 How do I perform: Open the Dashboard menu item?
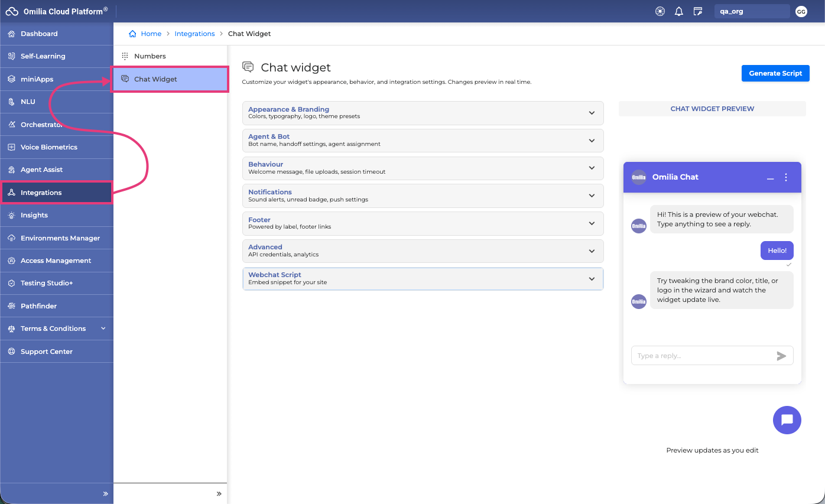[57, 34]
